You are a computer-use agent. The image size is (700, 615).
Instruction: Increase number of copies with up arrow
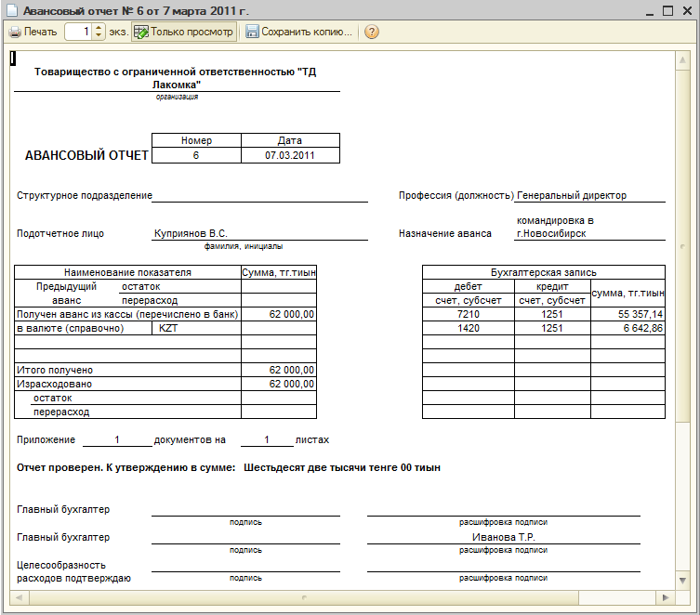point(99,28)
